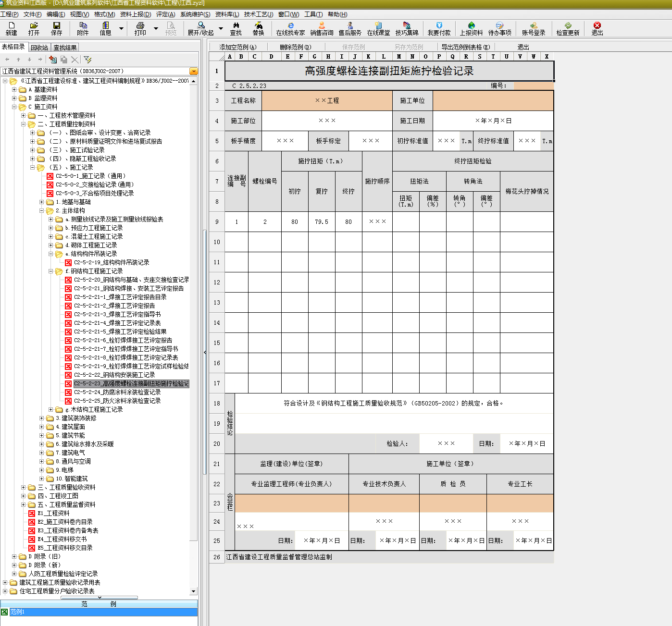Select E1_工程资料 tree item
This screenshot has width=672, height=626.
tap(53, 513)
